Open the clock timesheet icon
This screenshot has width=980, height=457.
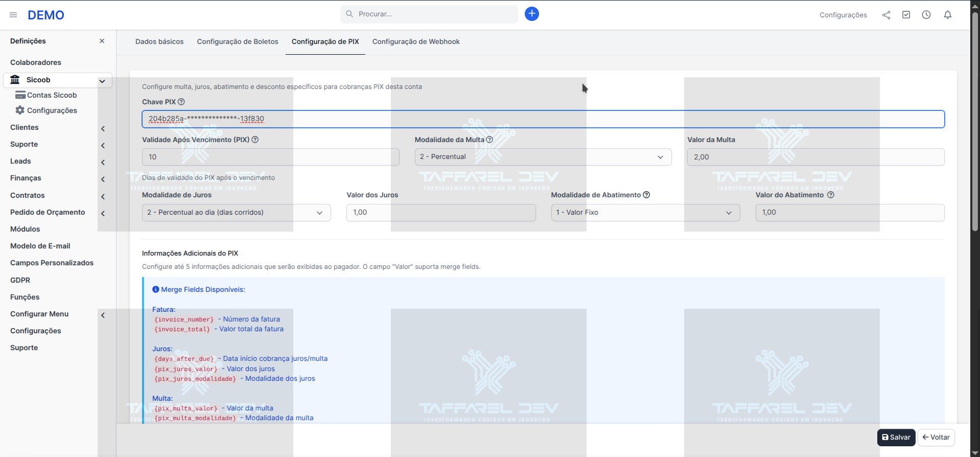point(926,15)
